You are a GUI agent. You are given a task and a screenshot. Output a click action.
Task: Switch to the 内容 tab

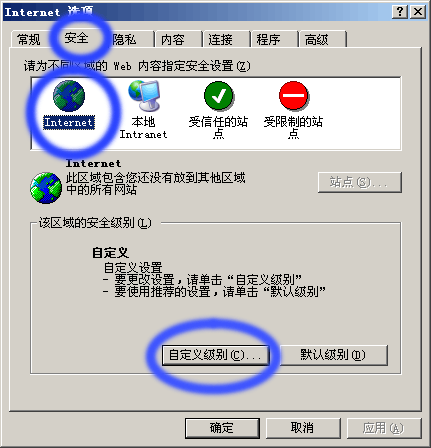[173, 39]
